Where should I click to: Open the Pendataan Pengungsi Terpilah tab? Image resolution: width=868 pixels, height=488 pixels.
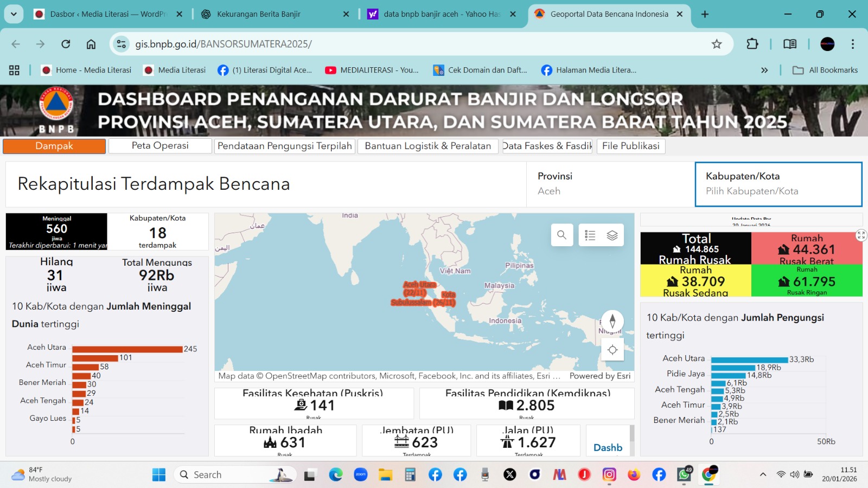tap(284, 146)
